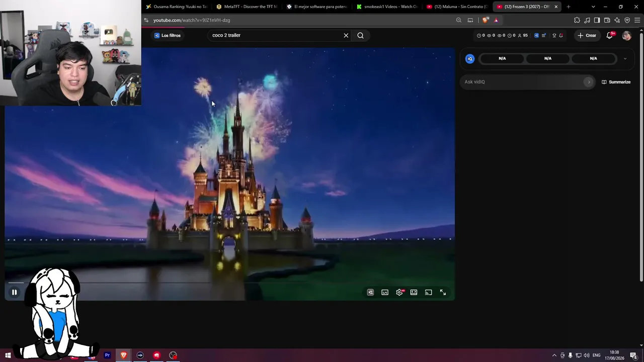Screen dimensions: 644x362
Task: Pause the YouTube video
Action: click(x=14, y=292)
